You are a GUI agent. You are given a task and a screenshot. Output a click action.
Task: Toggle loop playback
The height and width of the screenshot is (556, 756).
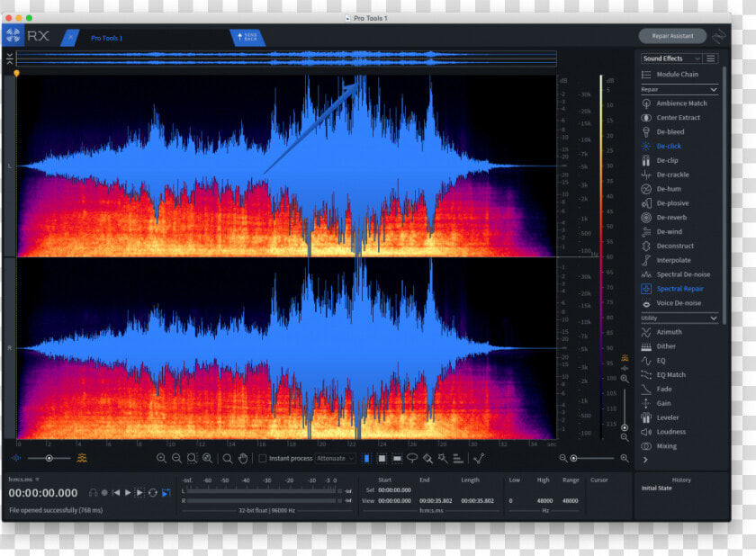click(153, 492)
